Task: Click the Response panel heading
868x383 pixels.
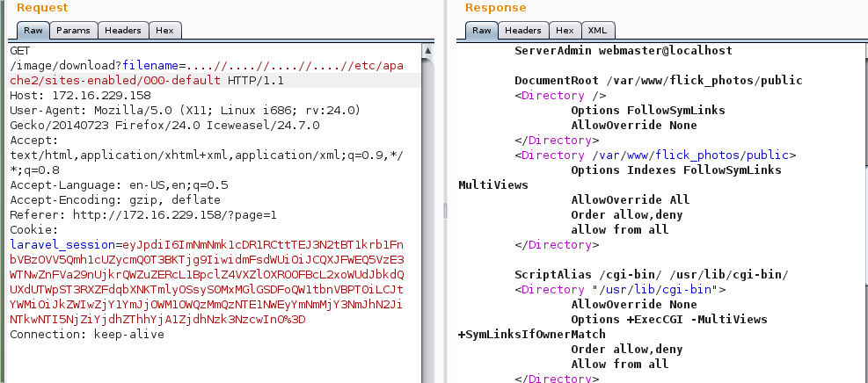Action: point(496,8)
